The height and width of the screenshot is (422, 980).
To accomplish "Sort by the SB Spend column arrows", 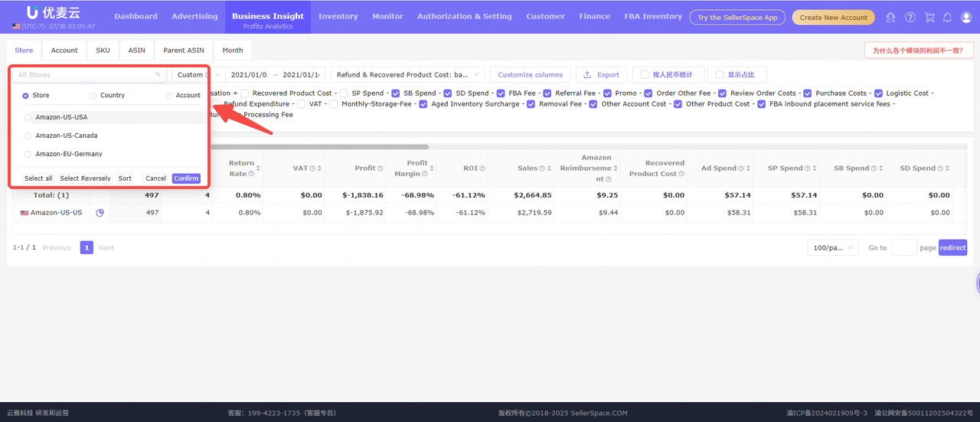I will [883, 168].
